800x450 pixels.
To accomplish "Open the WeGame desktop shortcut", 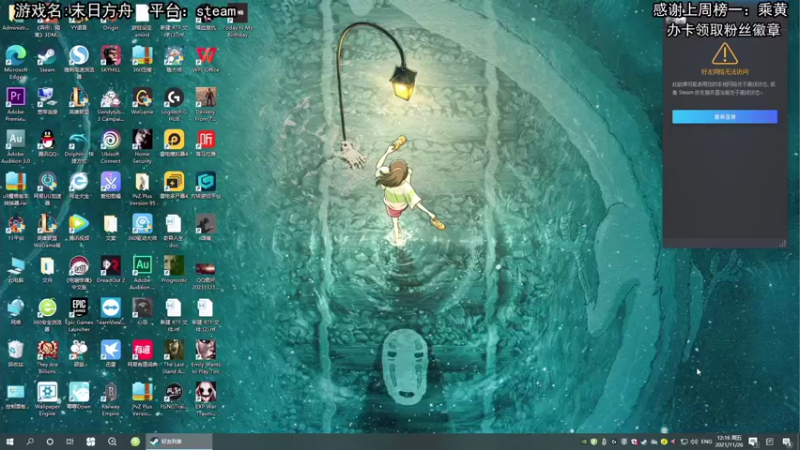I will coord(142,97).
